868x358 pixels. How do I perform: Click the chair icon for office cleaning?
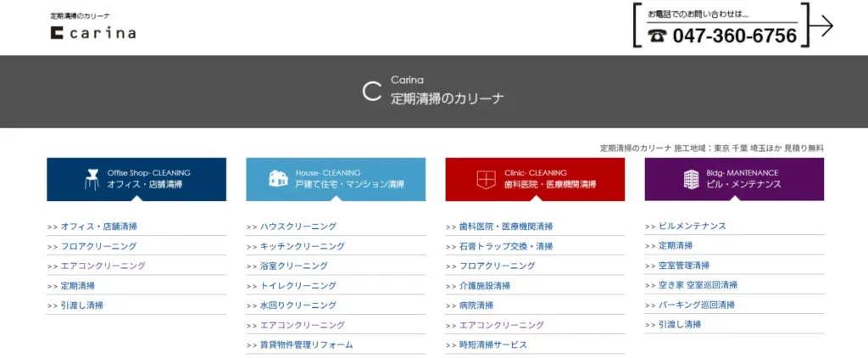click(x=92, y=179)
